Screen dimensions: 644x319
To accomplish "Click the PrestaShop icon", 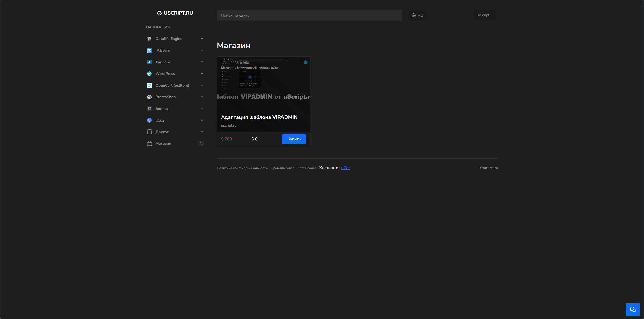I will click(149, 97).
